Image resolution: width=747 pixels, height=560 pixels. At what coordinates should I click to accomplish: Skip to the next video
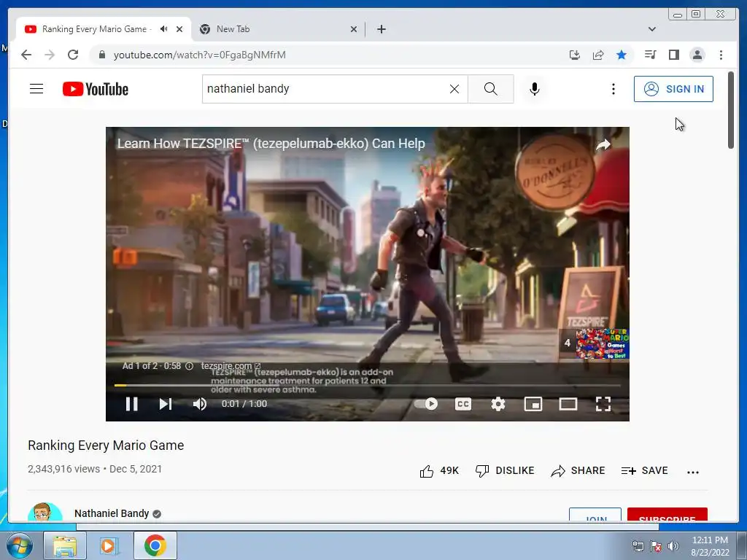click(x=166, y=404)
